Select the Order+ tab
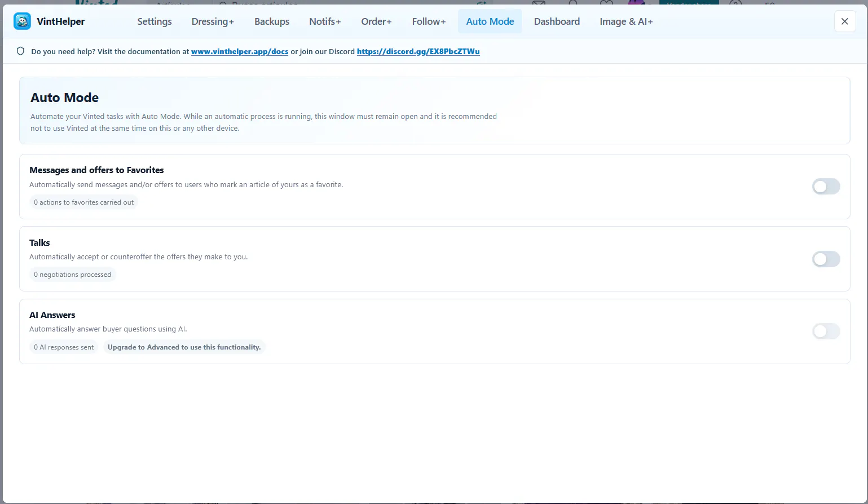Image resolution: width=868 pixels, height=504 pixels. tap(376, 21)
